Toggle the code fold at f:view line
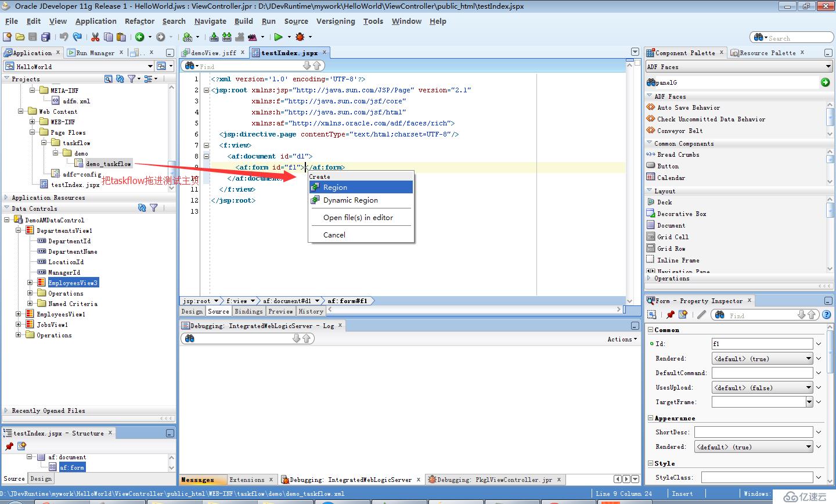The image size is (836, 504). click(206, 145)
